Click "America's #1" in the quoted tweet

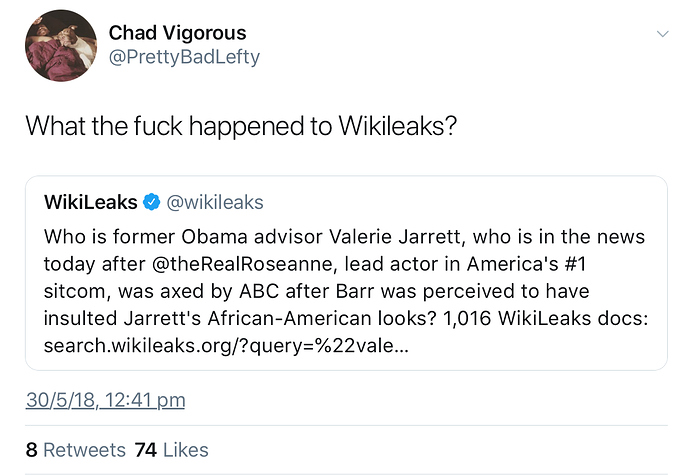[x=526, y=264]
